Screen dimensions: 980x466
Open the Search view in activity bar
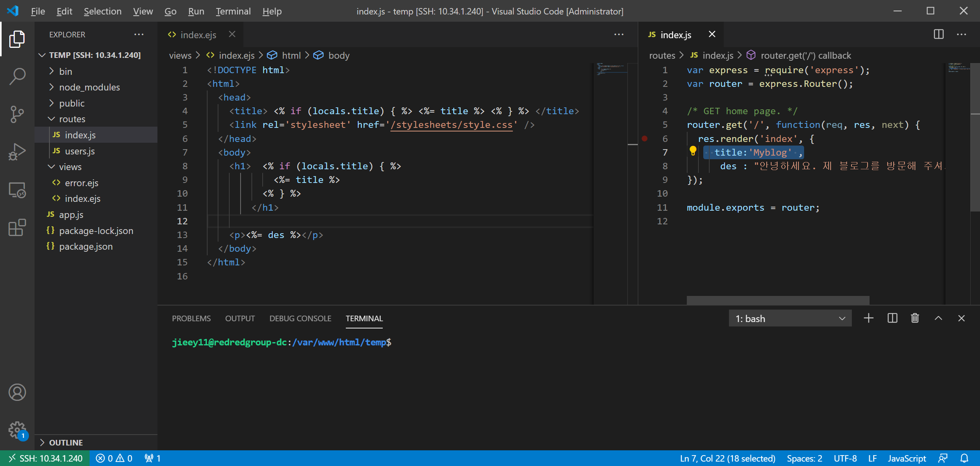[x=17, y=76]
